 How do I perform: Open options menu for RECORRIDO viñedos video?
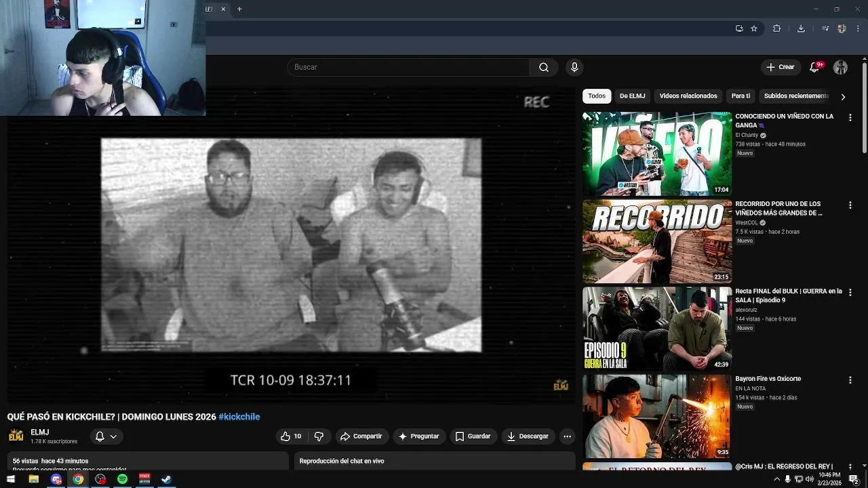click(x=850, y=205)
